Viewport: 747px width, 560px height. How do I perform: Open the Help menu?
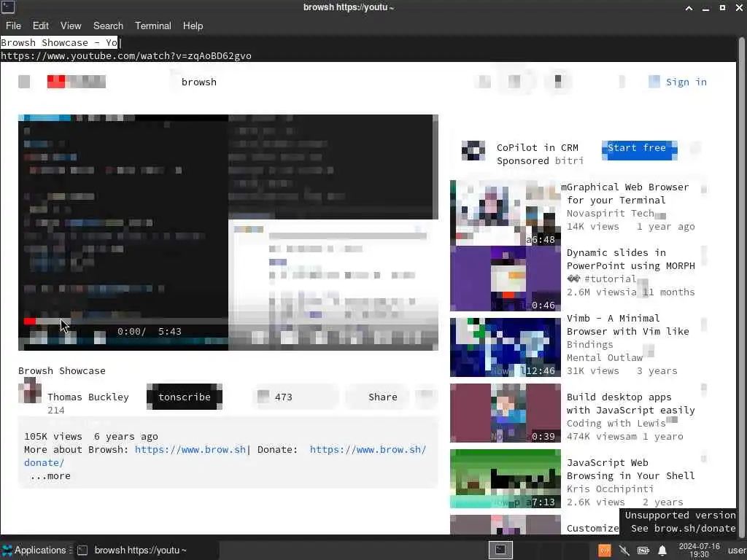[x=193, y=26]
